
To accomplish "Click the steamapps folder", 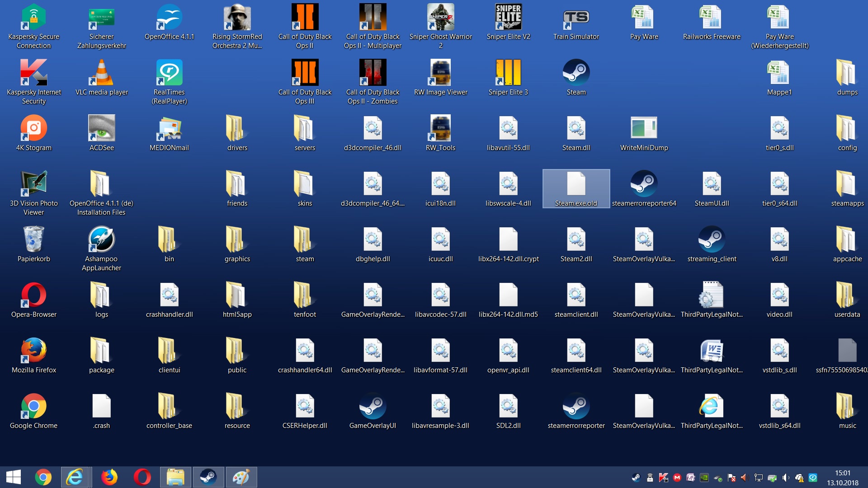I will (x=847, y=185).
